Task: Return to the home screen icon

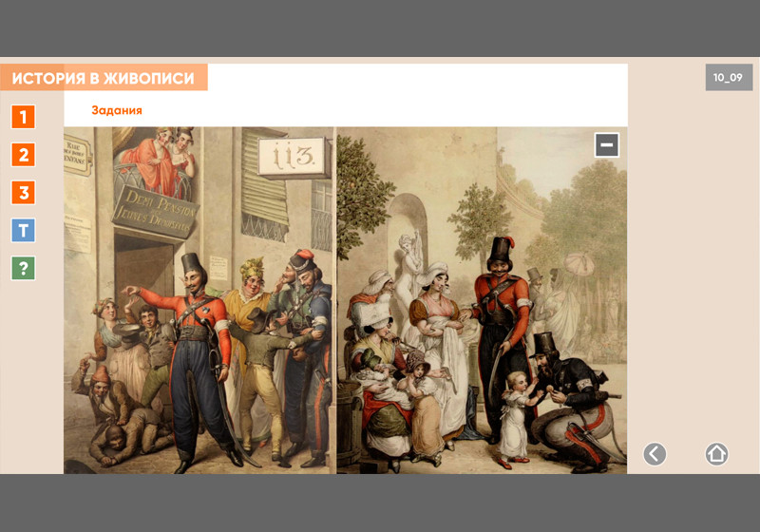Action: tap(716, 454)
